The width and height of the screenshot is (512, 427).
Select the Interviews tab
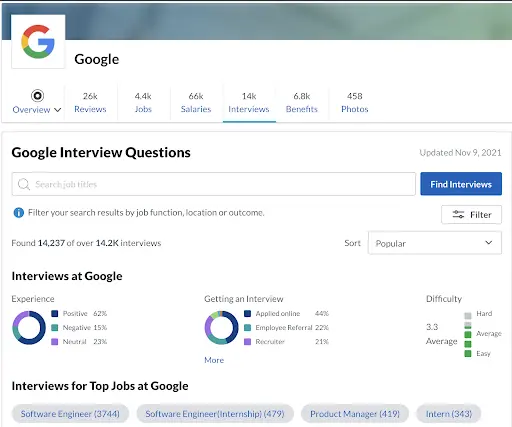pos(249,103)
